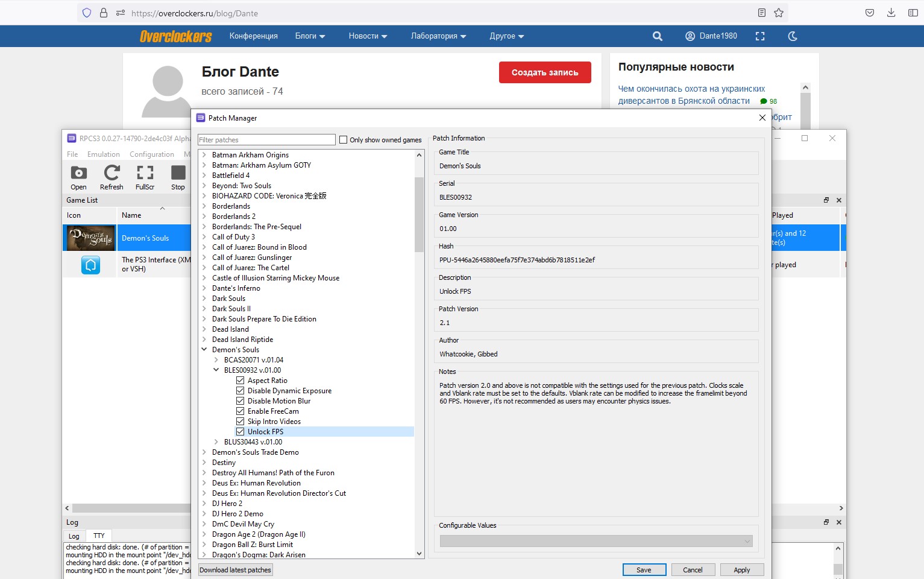Click the browser sidebar toggle icon
924x579 pixels.
coord(913,13)
